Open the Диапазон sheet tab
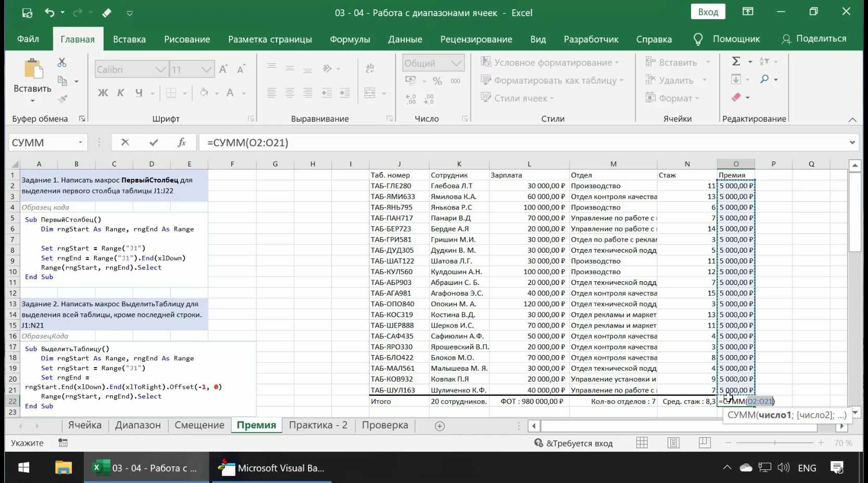This screenshot has height=483, width=868. 138,425
